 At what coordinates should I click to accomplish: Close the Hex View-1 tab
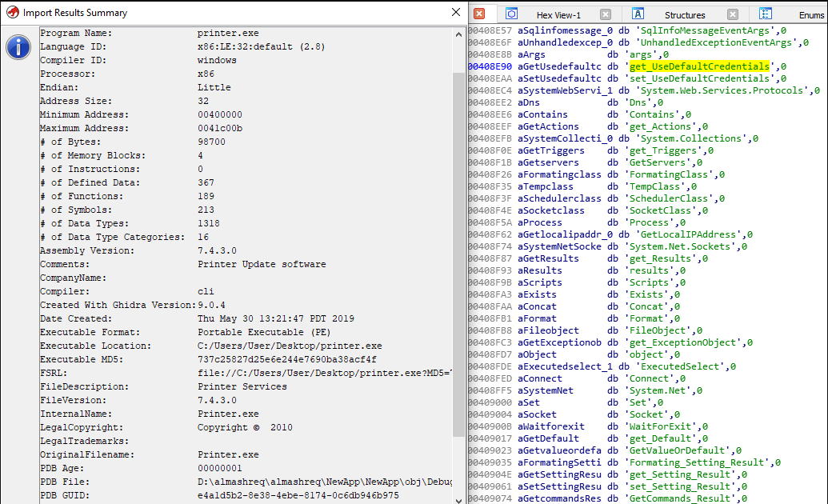tap(606, 14)
